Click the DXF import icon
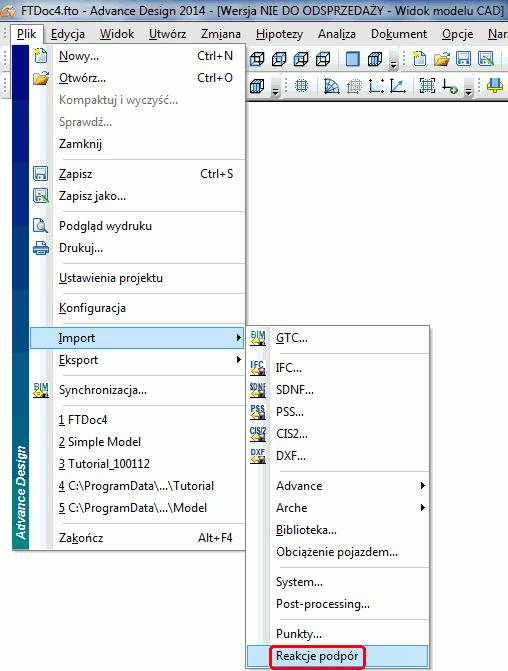The image size is (508, 671). pyautogui.click(x=258, y=456)
